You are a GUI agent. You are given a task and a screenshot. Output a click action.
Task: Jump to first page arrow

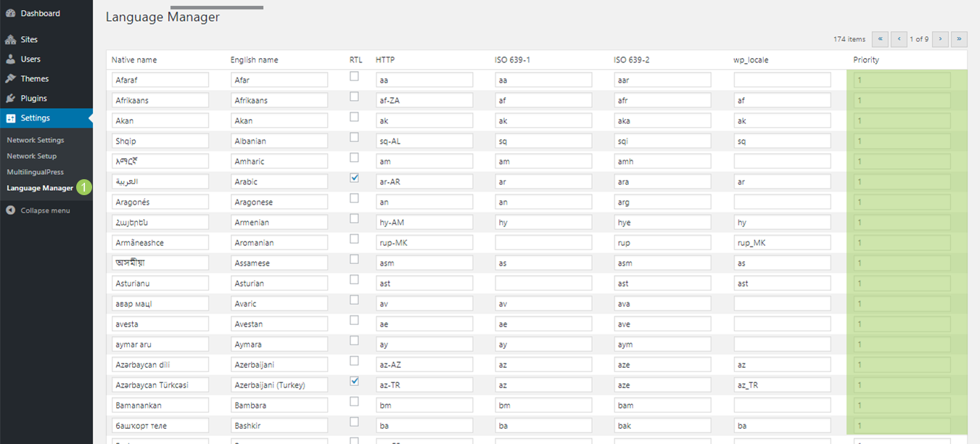[x=880, y=39]
